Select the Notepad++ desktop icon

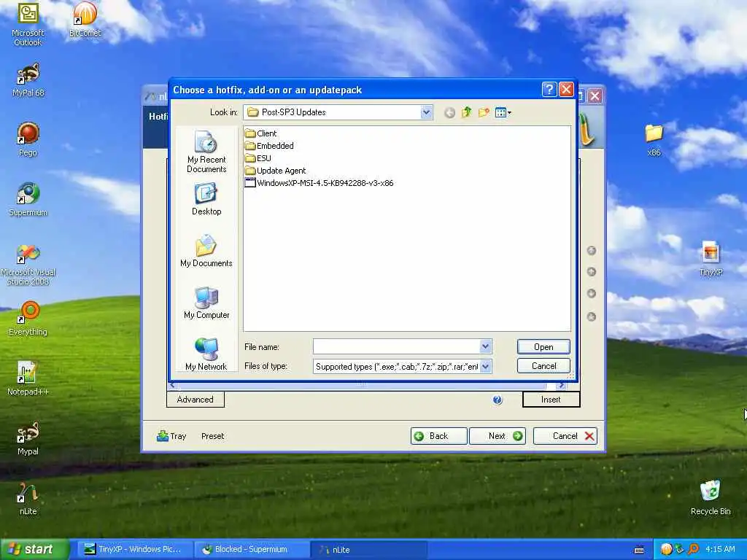click(28, 378)
